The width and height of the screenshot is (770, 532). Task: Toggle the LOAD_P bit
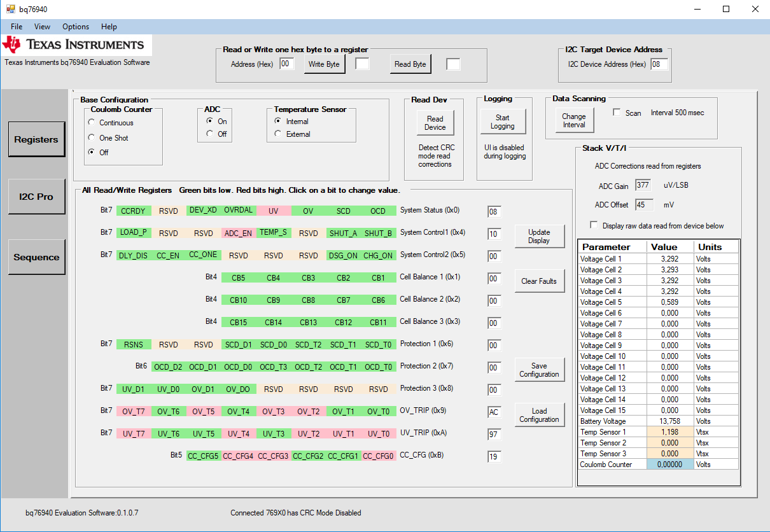pos(134,232)
